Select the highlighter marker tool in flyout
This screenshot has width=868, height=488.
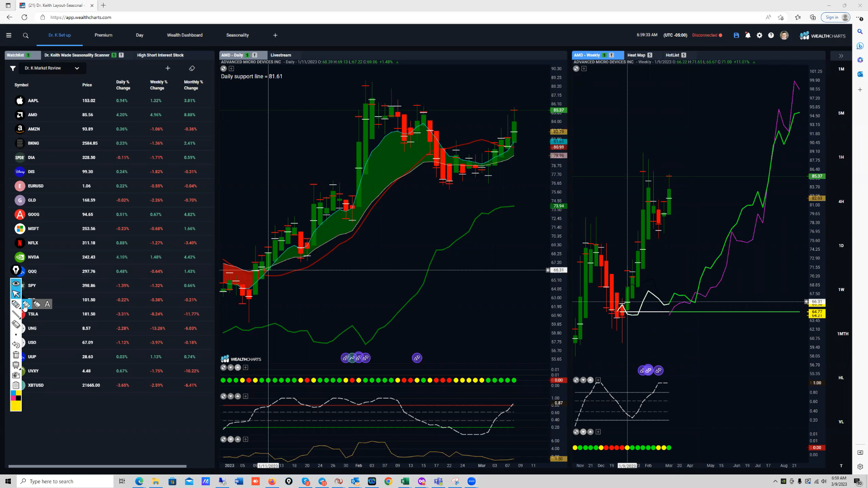(37, 304)
